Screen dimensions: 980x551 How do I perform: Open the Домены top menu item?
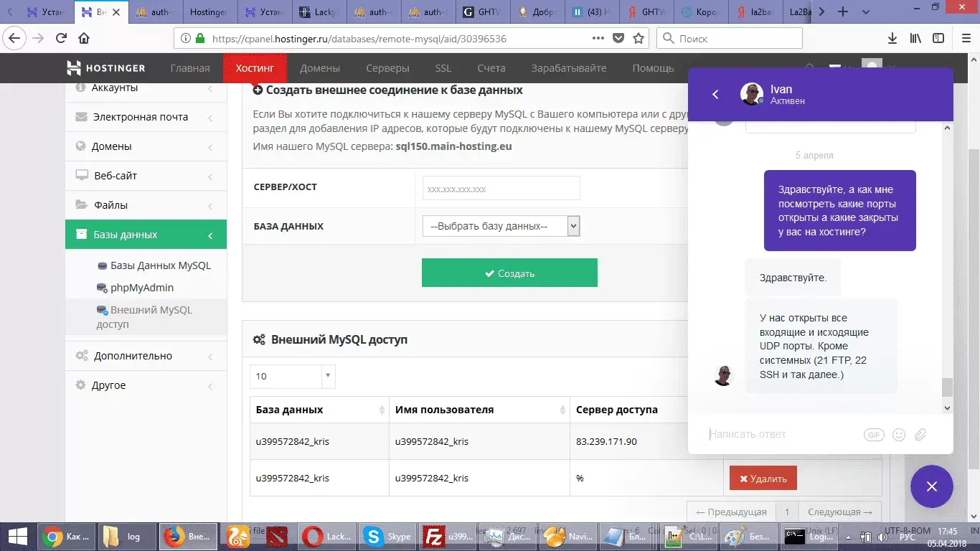[320, 68]
